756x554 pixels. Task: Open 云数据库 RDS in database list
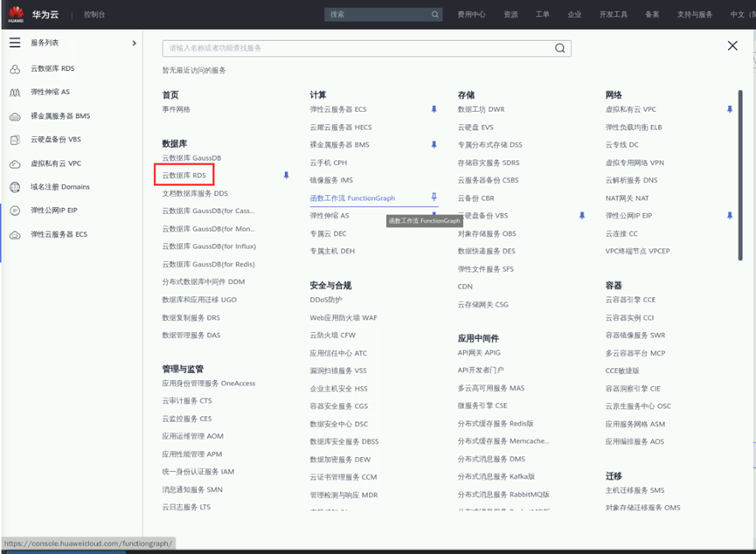(x=184, y=175)
